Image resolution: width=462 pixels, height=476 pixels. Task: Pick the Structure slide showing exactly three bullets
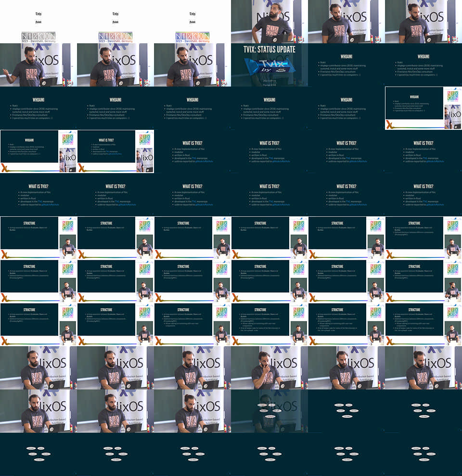pos(192,325)
